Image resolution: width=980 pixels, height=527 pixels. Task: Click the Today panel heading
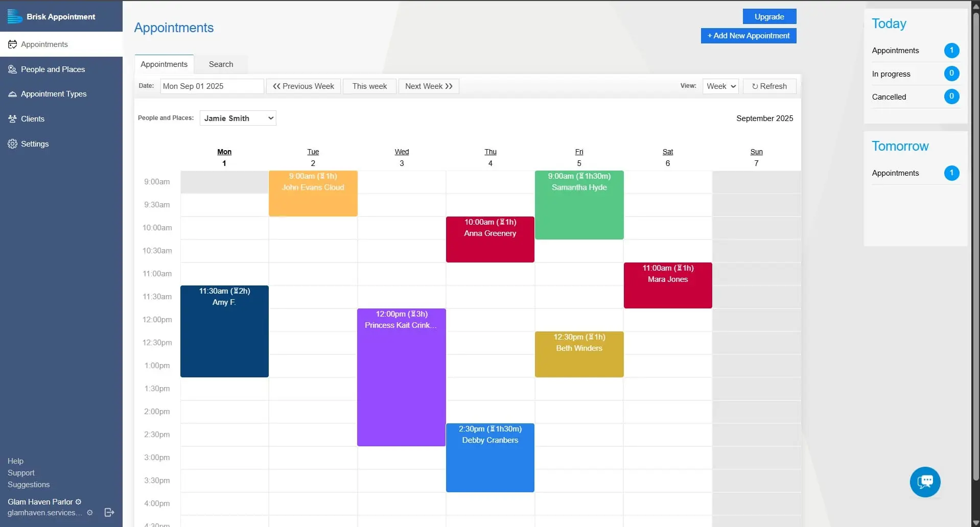tap(889, 24)
